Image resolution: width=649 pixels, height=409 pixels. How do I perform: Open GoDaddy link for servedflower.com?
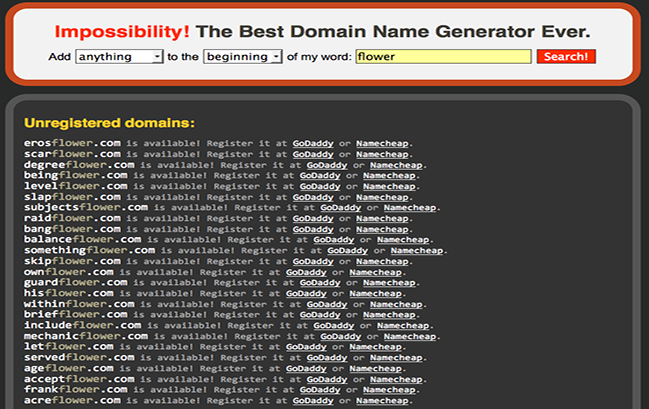tap(327, 358)
